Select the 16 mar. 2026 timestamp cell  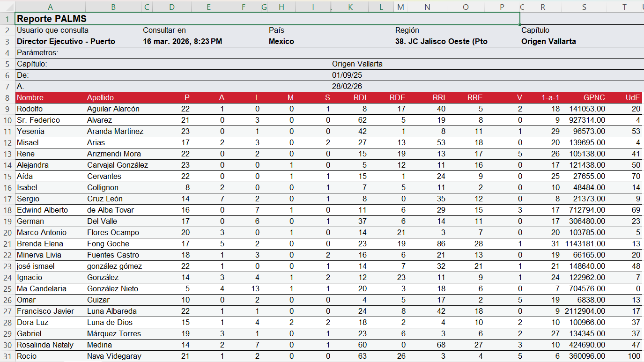click(x=182, y=41)
